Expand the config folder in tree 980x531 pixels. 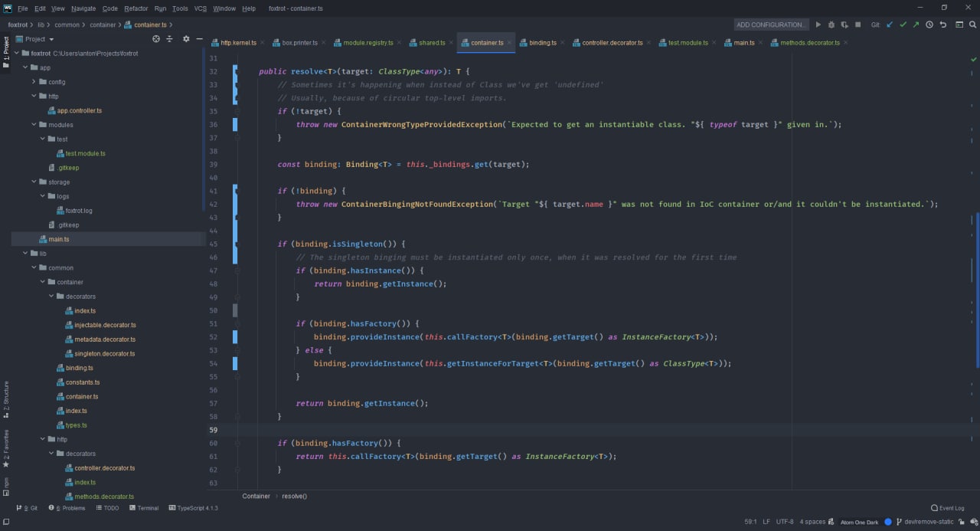[34, 82]
